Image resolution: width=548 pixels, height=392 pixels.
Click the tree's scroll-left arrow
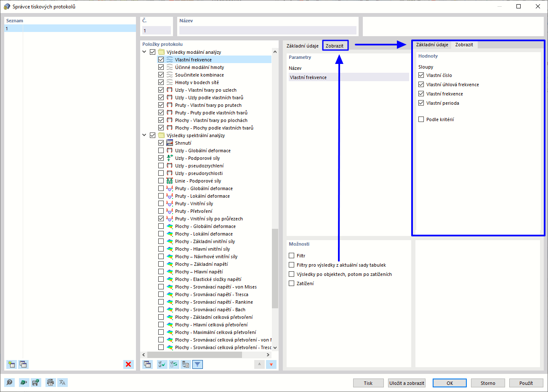point(144,355)
